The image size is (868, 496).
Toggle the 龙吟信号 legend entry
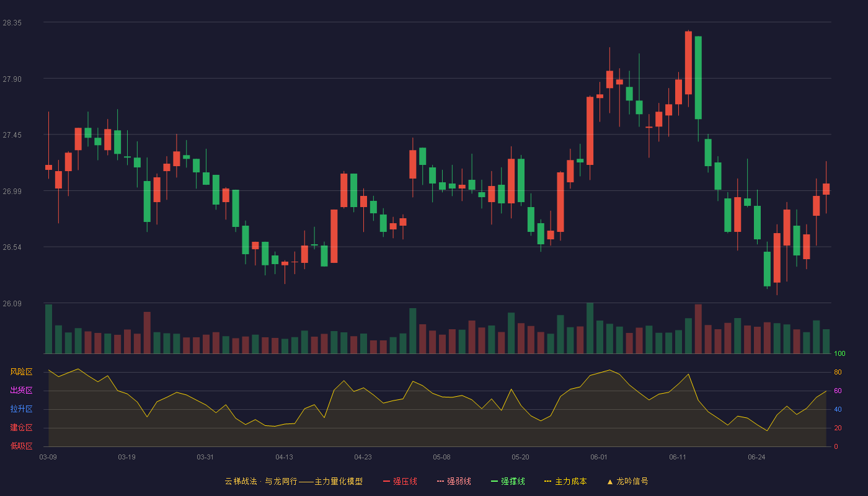pyautogui.click(x=627, y=481)
